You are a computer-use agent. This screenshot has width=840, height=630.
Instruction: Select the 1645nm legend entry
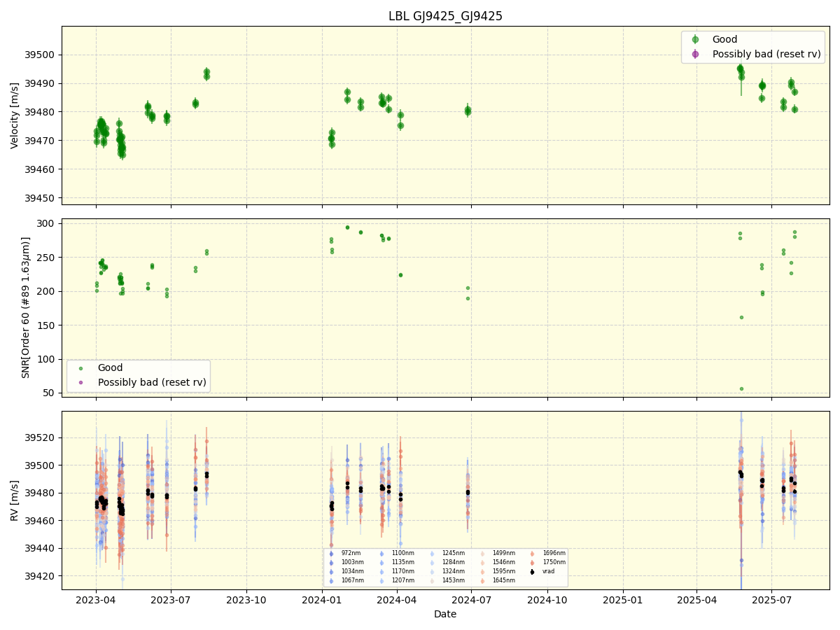click(x=503, y=580)
